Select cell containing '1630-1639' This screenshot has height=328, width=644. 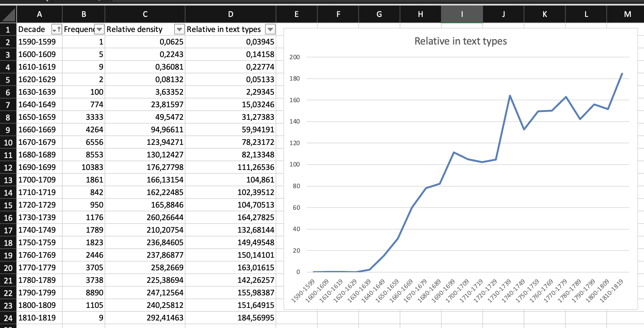(39, 92)
